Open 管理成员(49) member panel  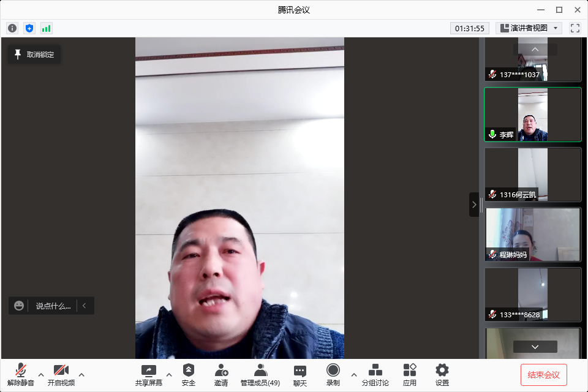260,375
